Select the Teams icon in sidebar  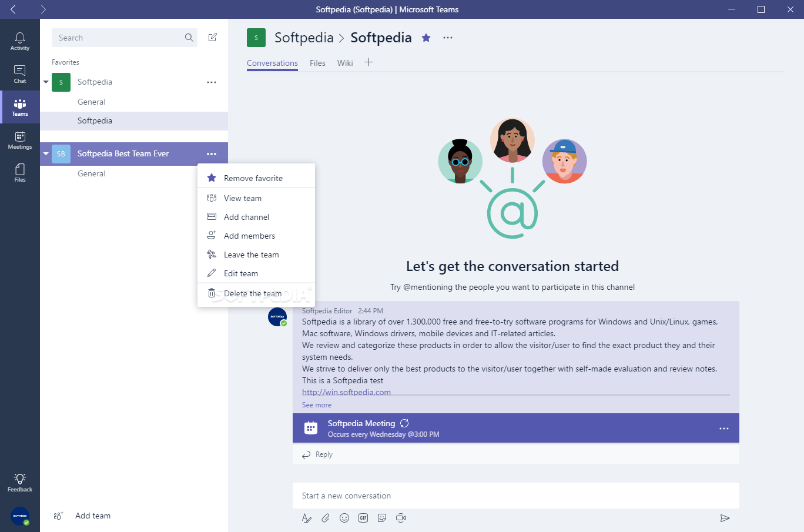(20, 107)
